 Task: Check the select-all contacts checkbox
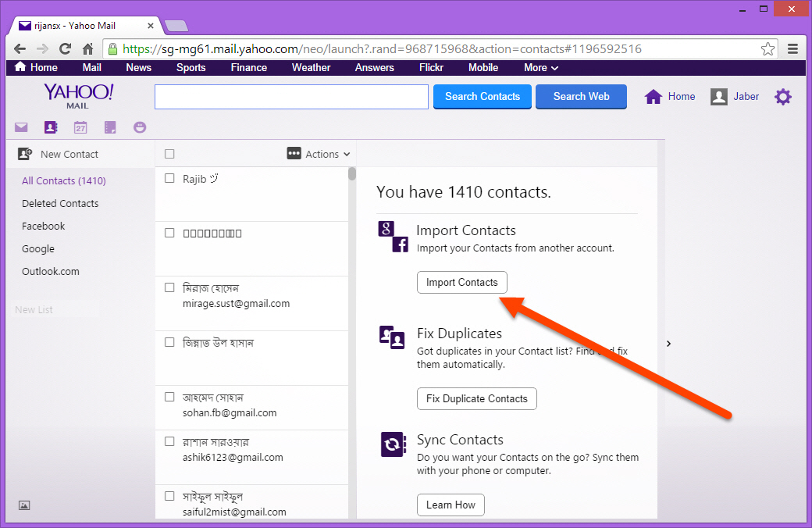click(x=169, y=154)
